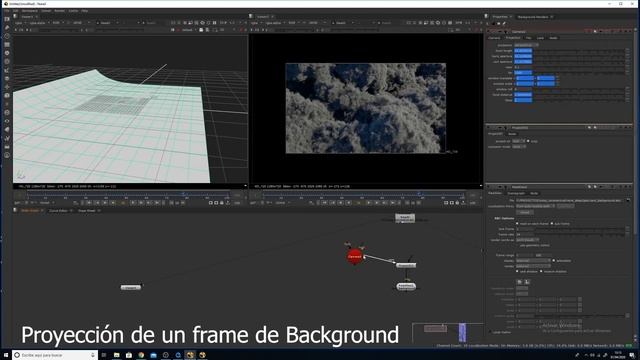Open the Camera projection type dropdown
The height and width of the screenshot is (360, 640).
click(x=526, y=45)
